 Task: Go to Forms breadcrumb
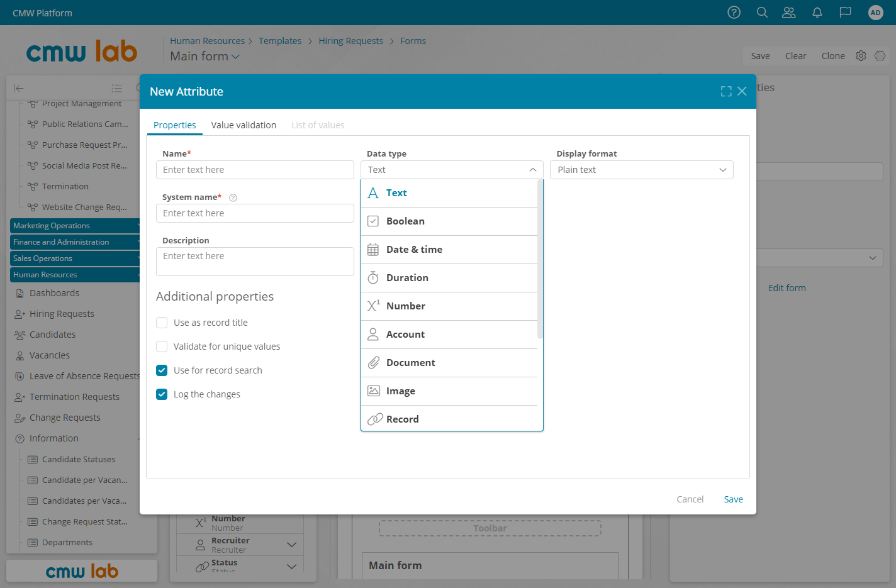tap(413, 41)
